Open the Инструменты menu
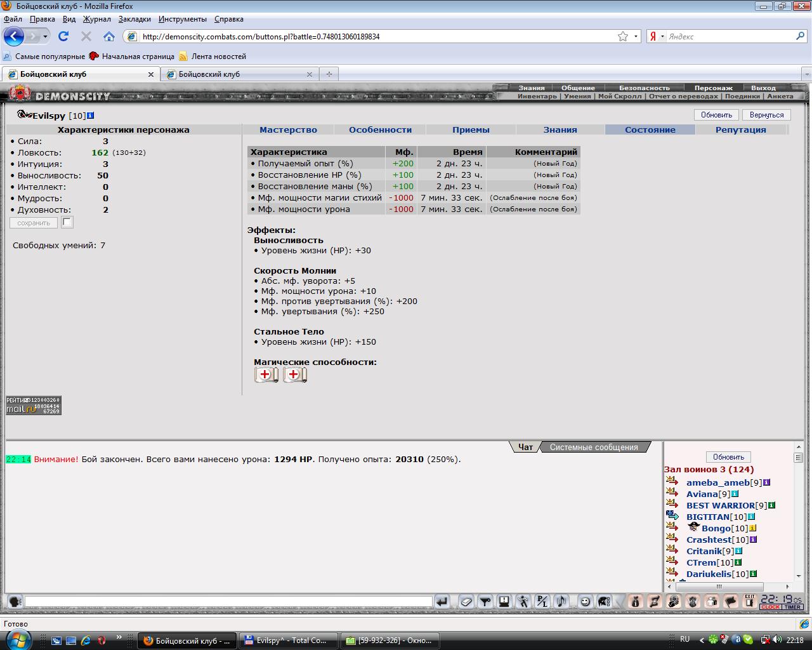This screenshot has height=650, width=812. coord(183,19)
